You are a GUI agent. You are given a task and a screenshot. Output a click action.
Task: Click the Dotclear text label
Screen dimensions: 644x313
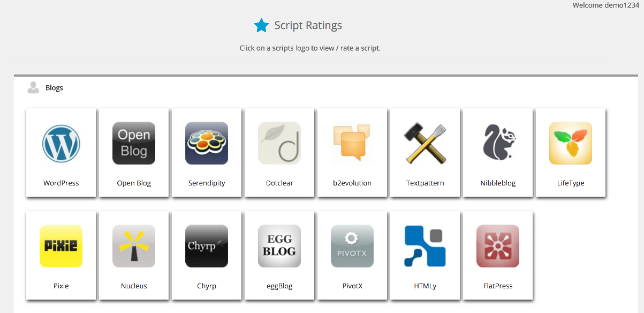click(279, 183)
